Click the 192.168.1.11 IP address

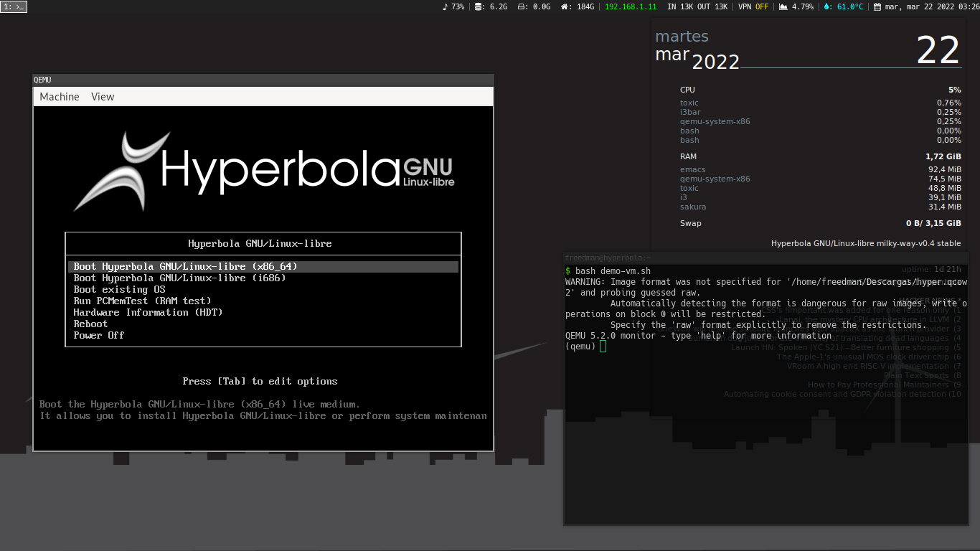[631, 6]
